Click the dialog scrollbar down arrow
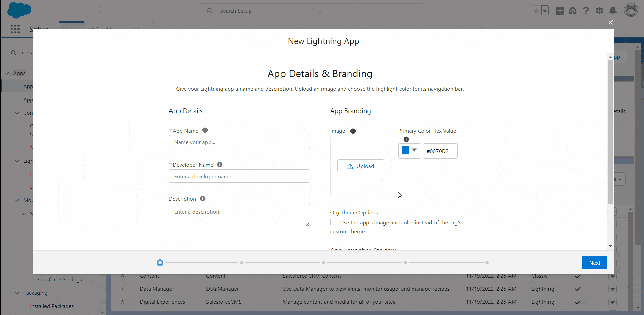The width and height of the screenshot is (644, 315). pos(610,246)
